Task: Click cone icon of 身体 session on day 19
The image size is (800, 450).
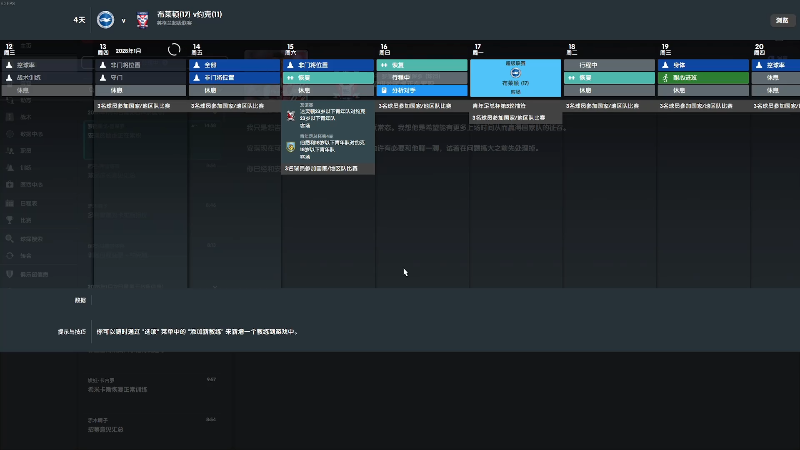Action: click(x=665, y=65)
